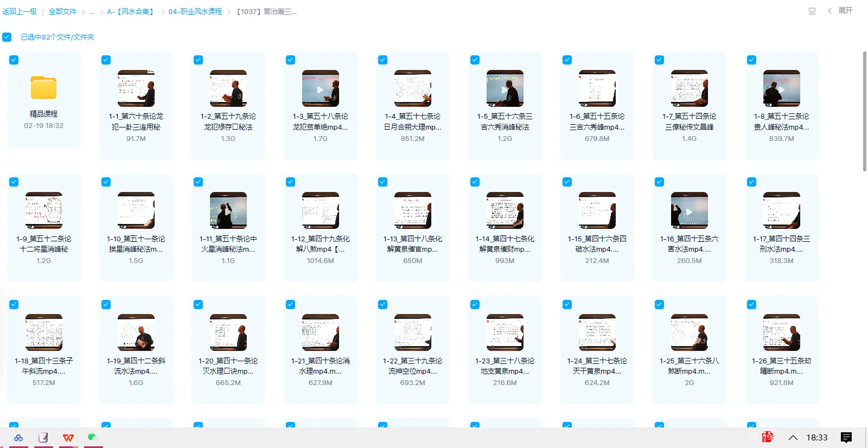Open WeChat from taskbar

tap(92, 437)
